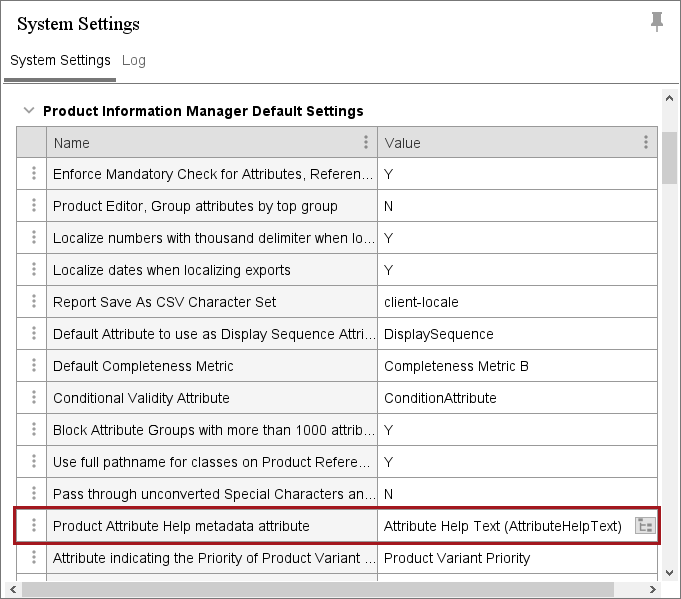Open row menu for Localize dates setting
The height and width of the screenshot is (599, 681).
point(34,270)
